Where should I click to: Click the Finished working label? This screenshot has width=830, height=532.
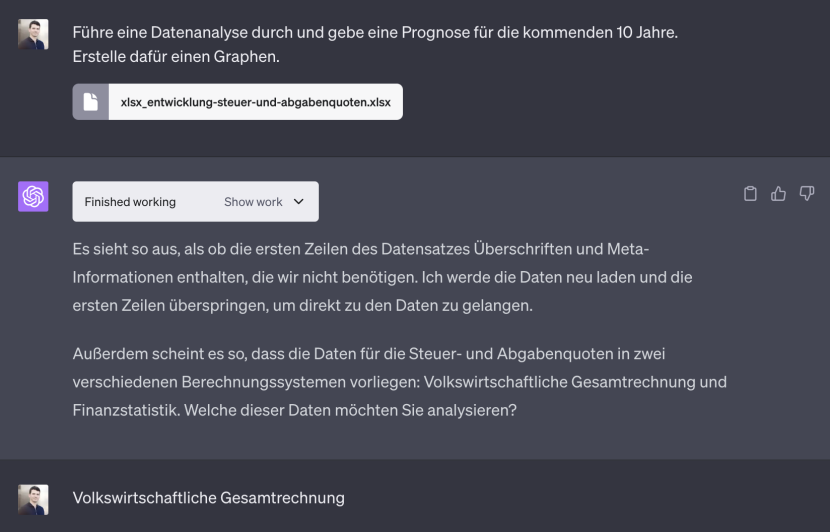click(130, 202)
